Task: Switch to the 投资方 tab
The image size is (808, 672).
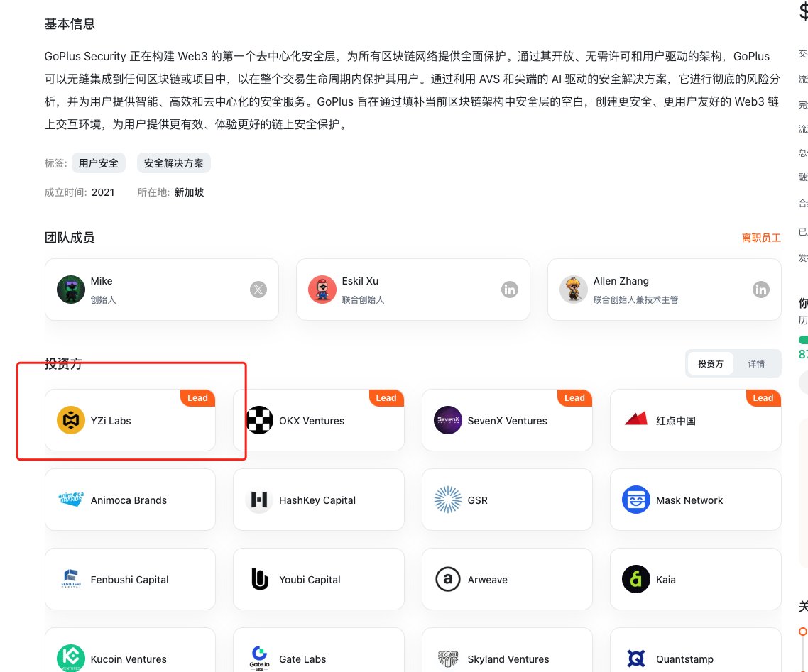Action: click(711, 363)
